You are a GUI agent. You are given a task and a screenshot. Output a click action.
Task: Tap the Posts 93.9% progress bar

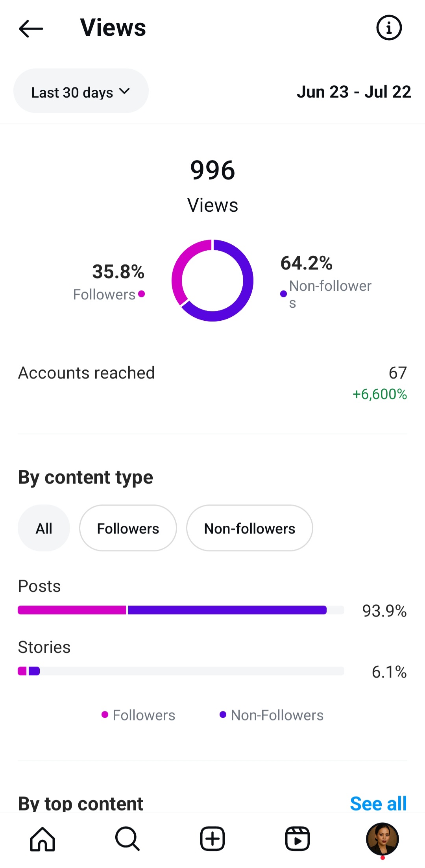click(x=181, y=610)
